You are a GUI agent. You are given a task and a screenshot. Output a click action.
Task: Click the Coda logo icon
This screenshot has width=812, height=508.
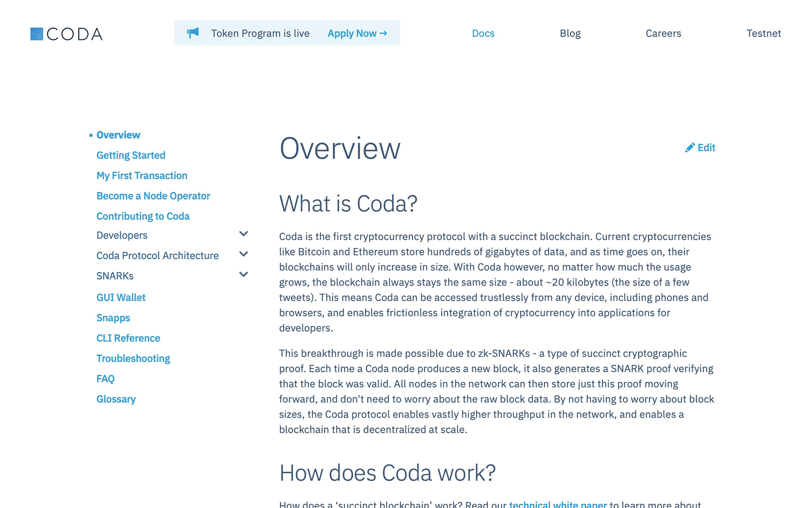tap(37, 34)
